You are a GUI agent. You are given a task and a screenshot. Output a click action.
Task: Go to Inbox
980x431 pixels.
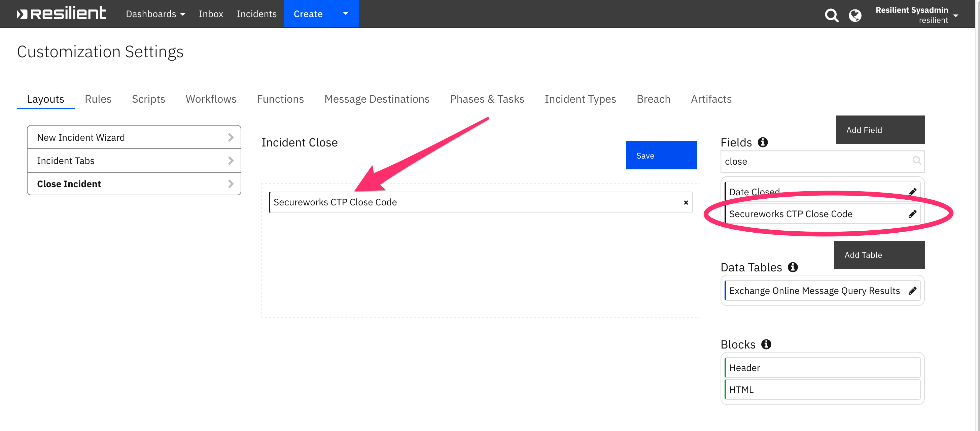click(211, 14)
